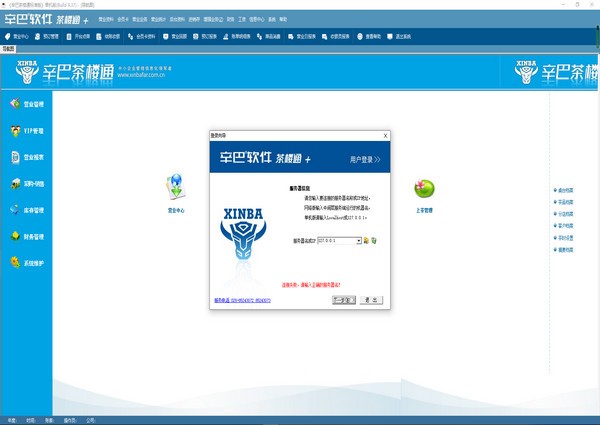Click the 查看帮助 toolbar button
The image size is (600, 425).
pos(369,36)
